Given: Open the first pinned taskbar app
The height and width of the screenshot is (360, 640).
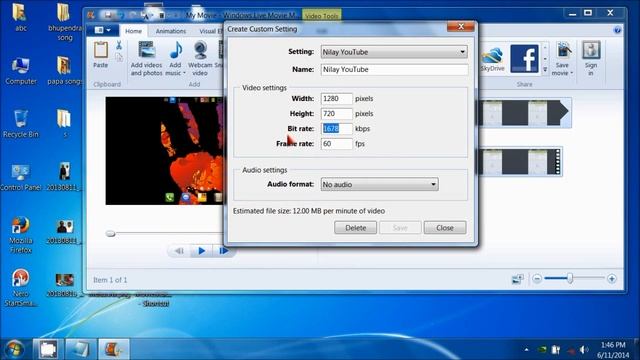Looking at the screenshot, I should coord(48,349).
